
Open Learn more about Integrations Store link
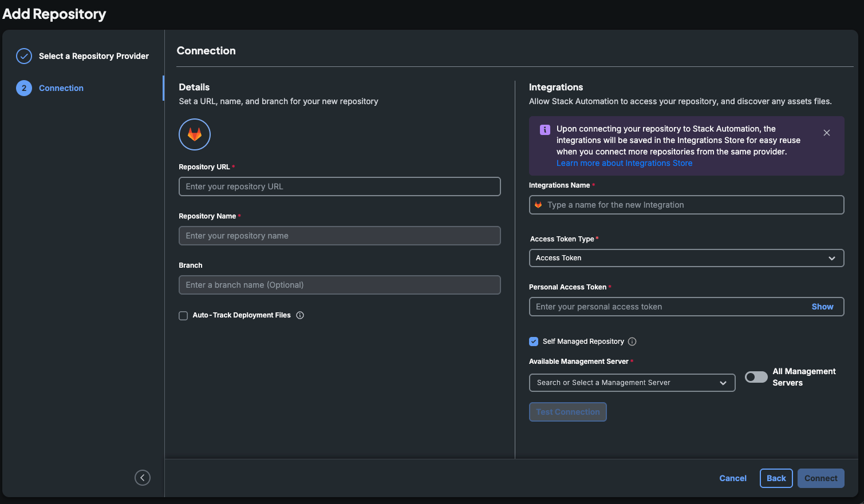[625, 163]
